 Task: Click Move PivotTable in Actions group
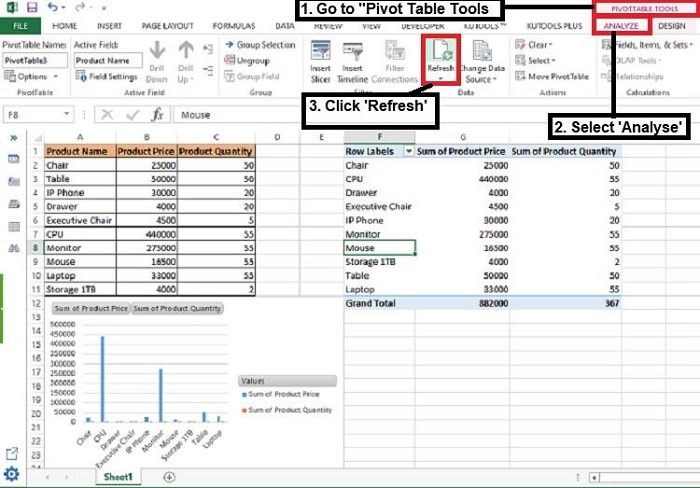tap(552, 76)
